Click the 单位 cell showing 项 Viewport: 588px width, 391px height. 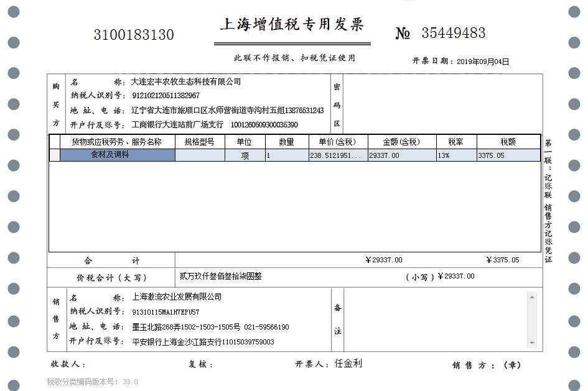click(x=245, y=155)
